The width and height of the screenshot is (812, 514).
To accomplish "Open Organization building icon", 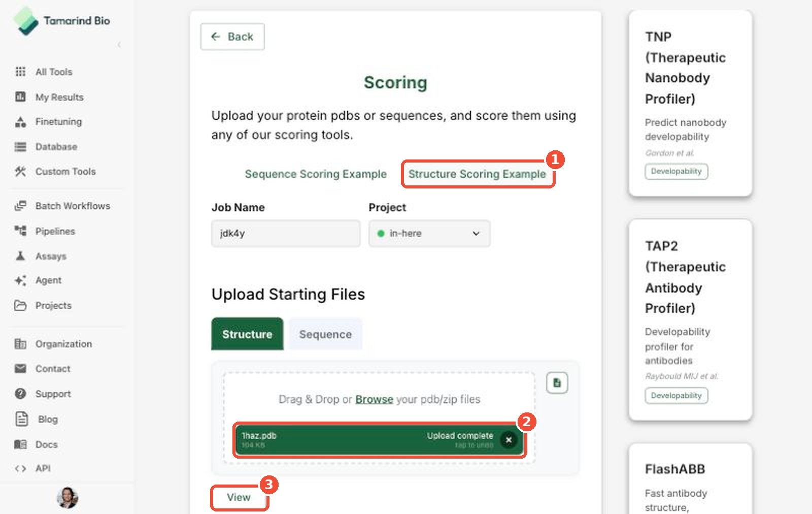I will (20, 344).
